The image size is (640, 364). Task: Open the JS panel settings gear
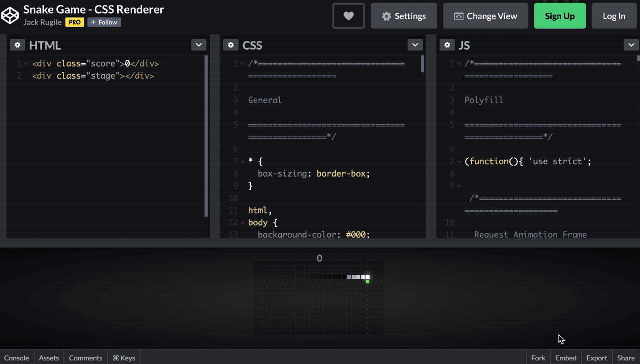coord(447,45)
